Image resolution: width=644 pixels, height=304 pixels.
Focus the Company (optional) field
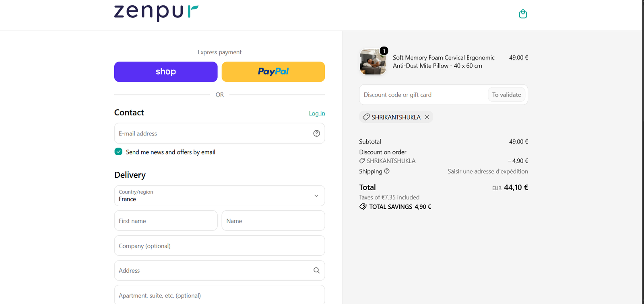(219, 246)
